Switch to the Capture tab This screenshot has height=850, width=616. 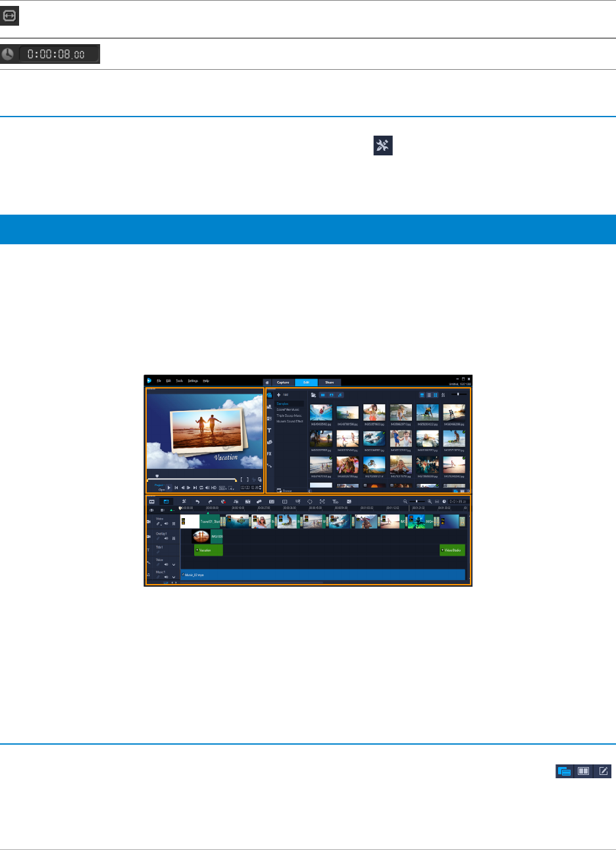(283, 383)
